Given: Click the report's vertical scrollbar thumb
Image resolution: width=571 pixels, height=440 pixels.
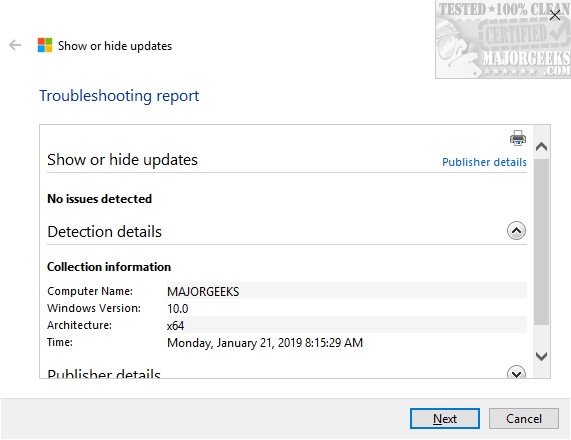Looking at the screenshot, I should coord(542,241).
